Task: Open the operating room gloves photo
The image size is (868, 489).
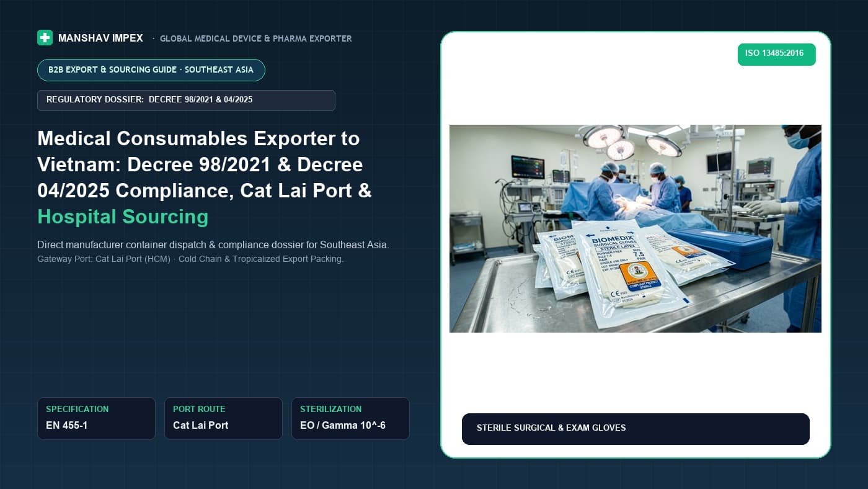Action: pos(635,228)
